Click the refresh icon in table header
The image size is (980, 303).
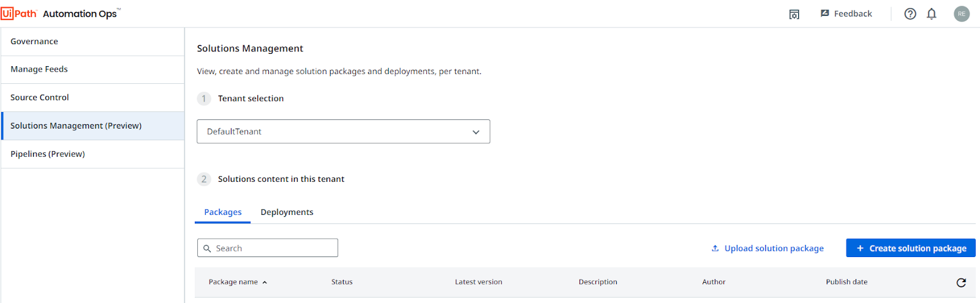(x=961, y=282)
